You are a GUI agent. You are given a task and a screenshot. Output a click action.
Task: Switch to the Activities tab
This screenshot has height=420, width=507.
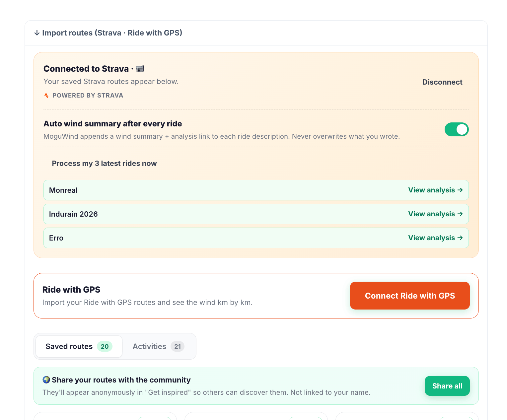pyautogui.click(x=159, y=346)
